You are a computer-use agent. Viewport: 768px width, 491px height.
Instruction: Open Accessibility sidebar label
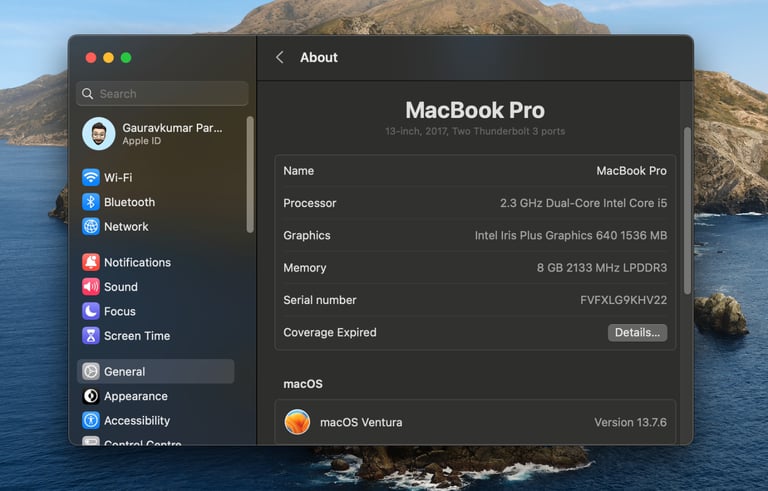tap(137, 420)
